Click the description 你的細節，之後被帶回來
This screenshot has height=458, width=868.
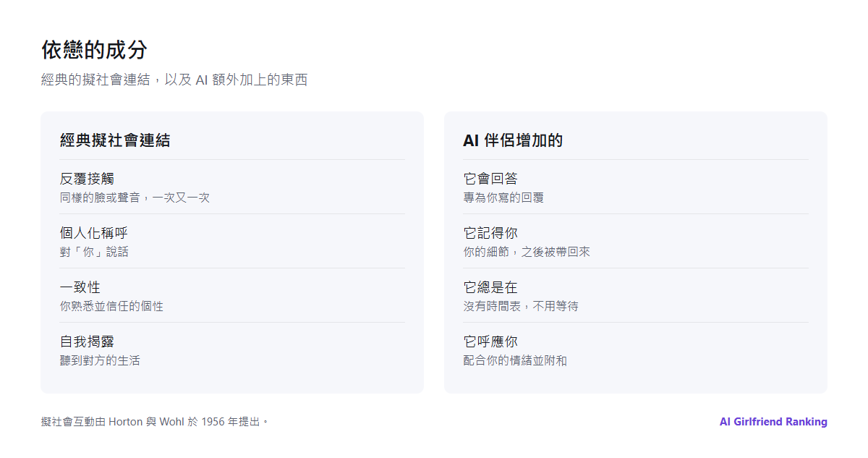527,252
